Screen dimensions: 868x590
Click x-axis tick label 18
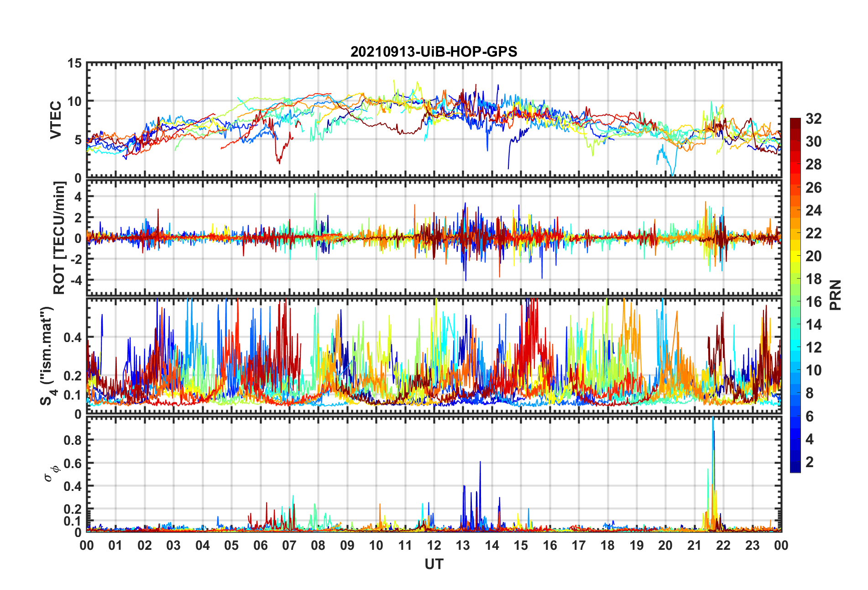click(607, 546)
